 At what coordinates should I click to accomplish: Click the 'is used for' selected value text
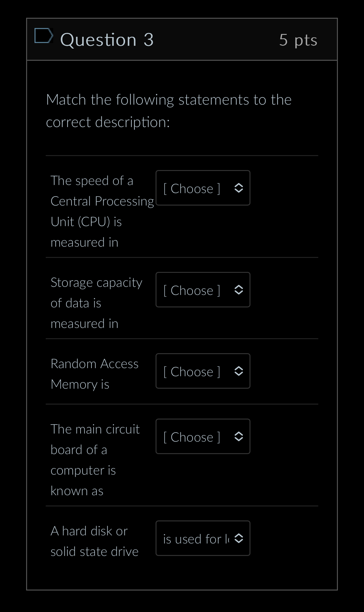[196, 539]
